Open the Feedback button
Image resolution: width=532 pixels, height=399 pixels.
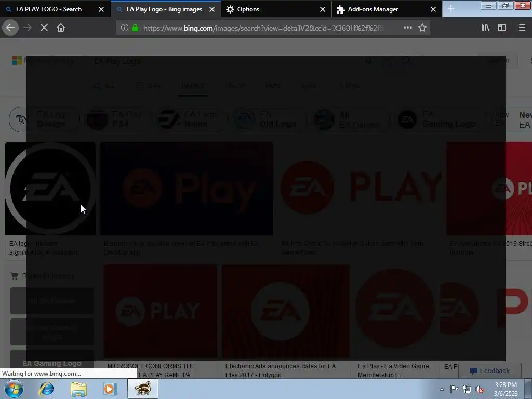489,370
